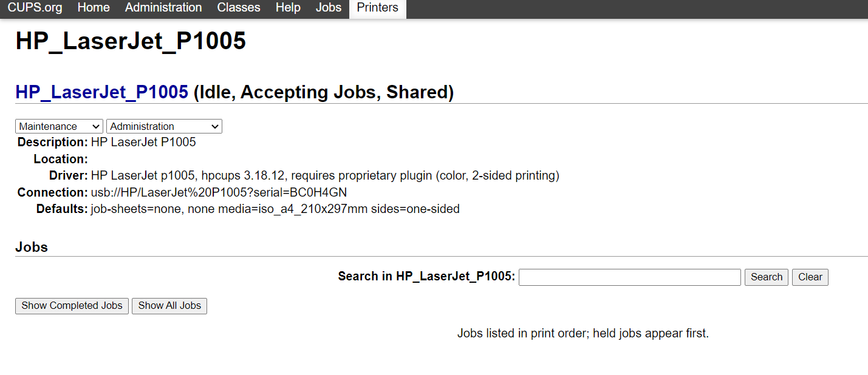Click the blue HP_LaserJet_P1005 printer link
This screenshot has width=868, height=375.
pyautogui.click(x=101, y=92)
